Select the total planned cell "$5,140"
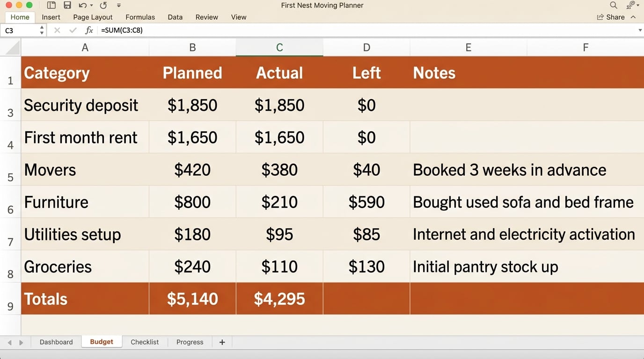This screenshot has height=359, width=644. (x=192, y=299)
